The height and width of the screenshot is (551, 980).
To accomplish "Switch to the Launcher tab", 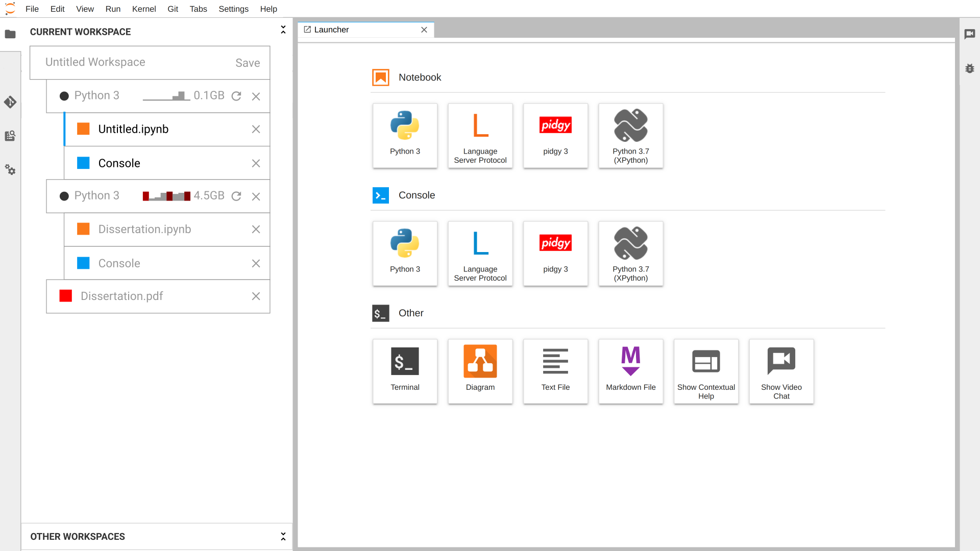I will coord(332,30).
